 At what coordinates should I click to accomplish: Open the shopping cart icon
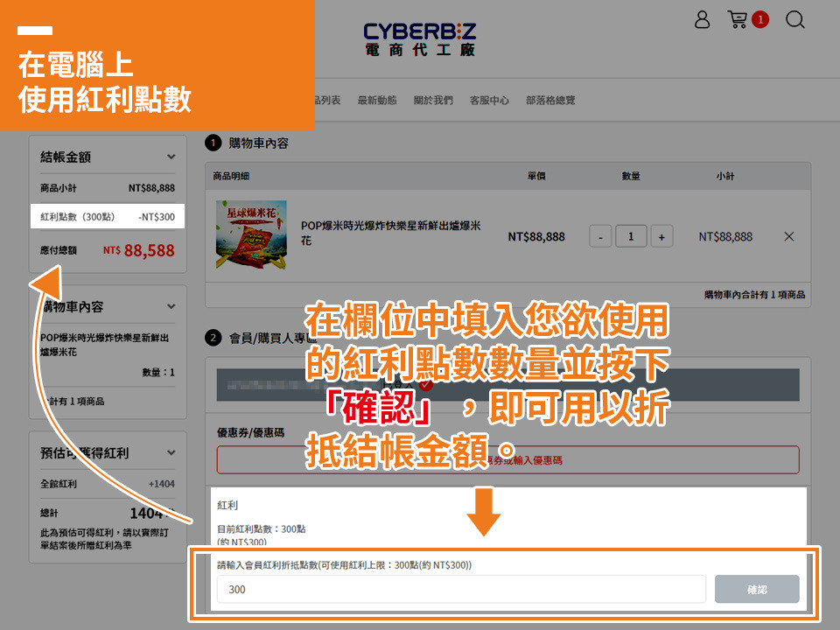coord(738,19)
